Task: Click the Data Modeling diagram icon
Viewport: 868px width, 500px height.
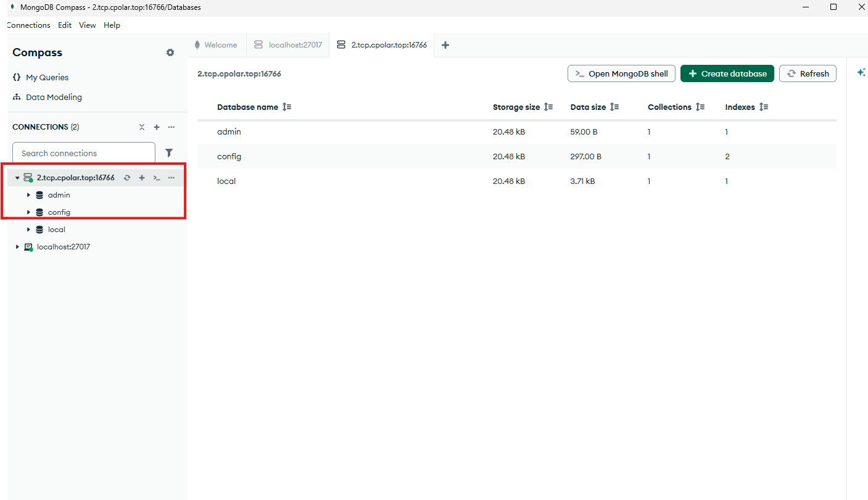Action: (x=17, y=97)
